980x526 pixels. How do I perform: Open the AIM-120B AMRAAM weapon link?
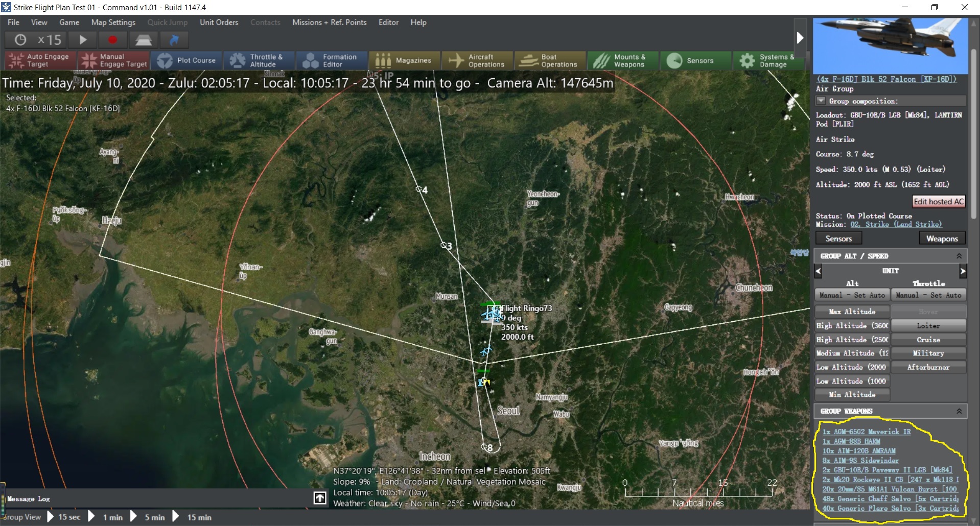pos(859,451)
